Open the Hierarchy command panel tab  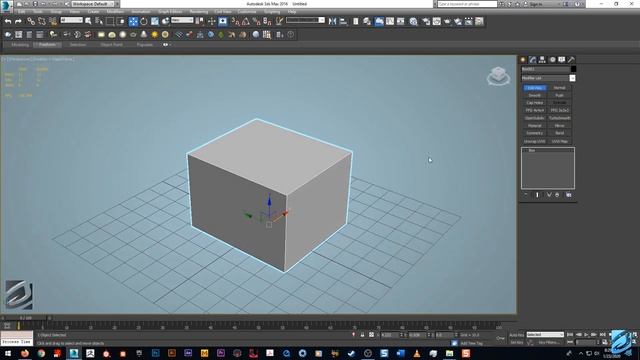(x=542, y=60)
